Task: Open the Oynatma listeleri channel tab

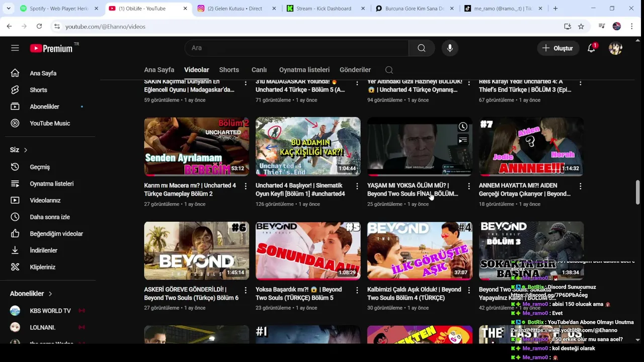Action: (304, 70)
